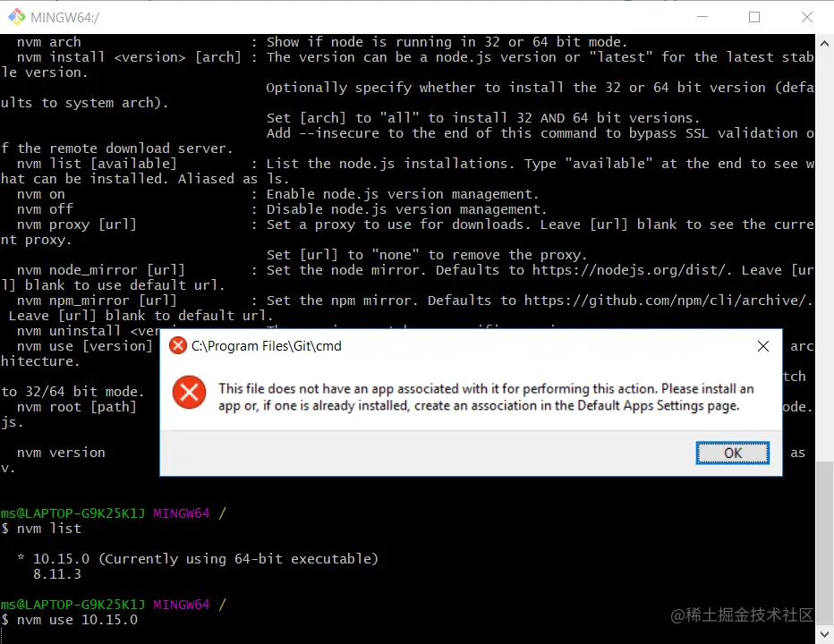The image size is (834, 644).
Task: Click the 'nvm node_mirror [url]' entry
Action: 101,270
